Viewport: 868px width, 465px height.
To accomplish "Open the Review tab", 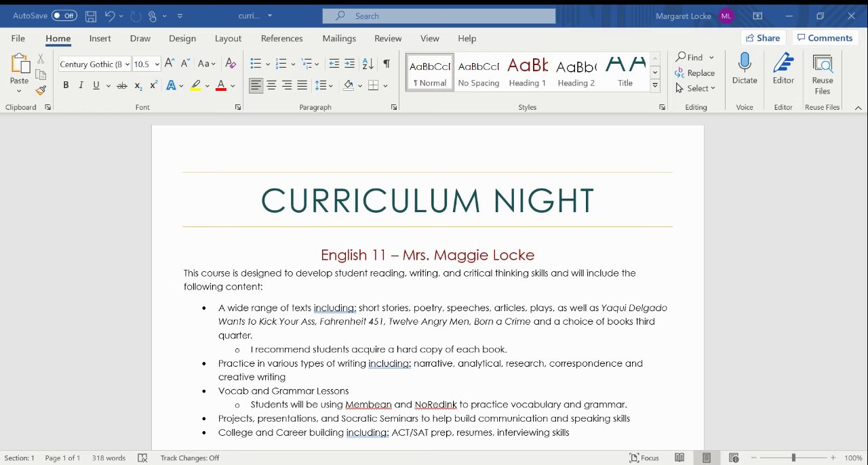I will point(388,39).
